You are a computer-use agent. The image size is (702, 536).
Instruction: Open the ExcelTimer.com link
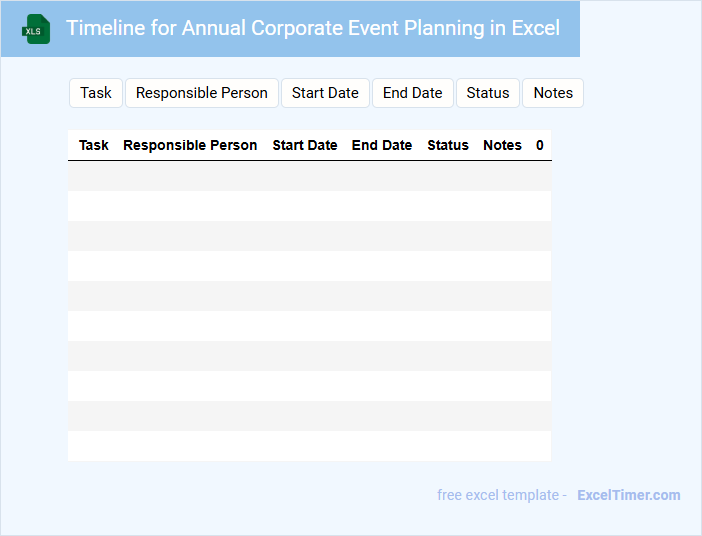click(x=629, y=495)
